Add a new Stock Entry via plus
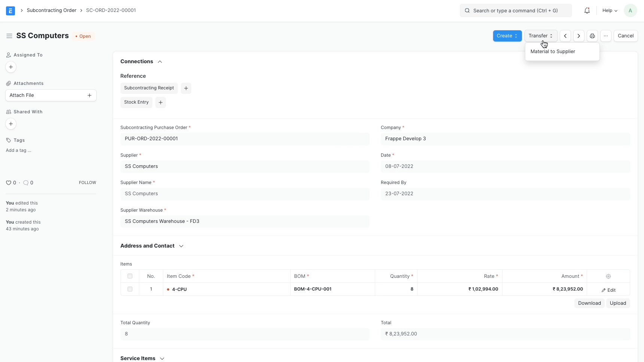 click(160, 102)
